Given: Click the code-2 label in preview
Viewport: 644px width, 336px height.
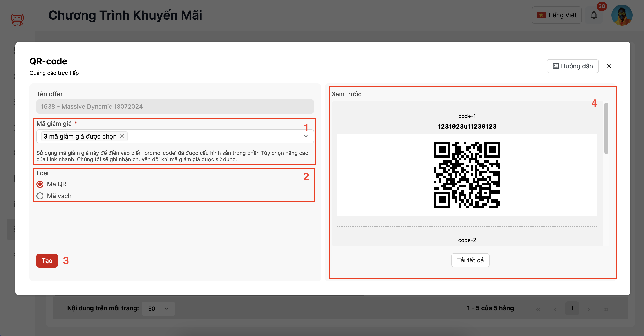Looking at the screenshot, I should (x=467, y=240).
